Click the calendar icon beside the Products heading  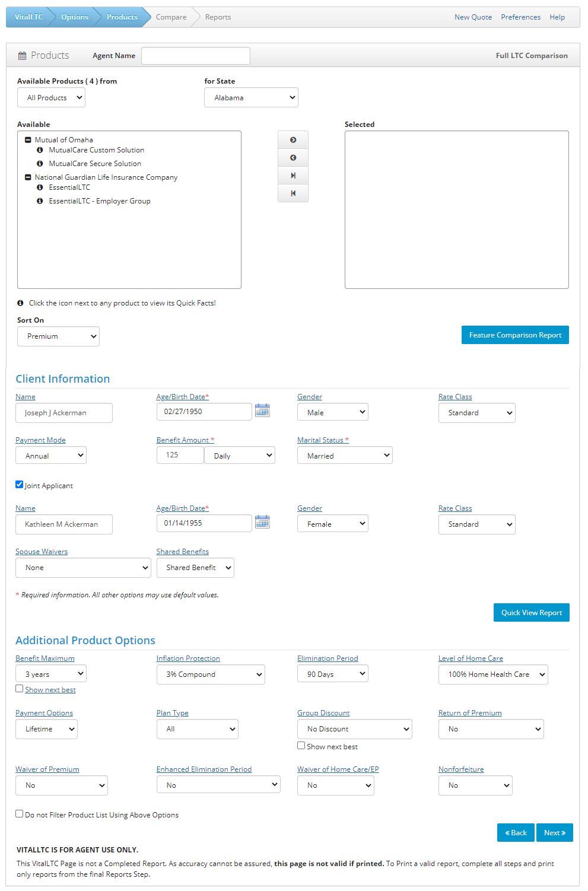click(x=21, y=55)
